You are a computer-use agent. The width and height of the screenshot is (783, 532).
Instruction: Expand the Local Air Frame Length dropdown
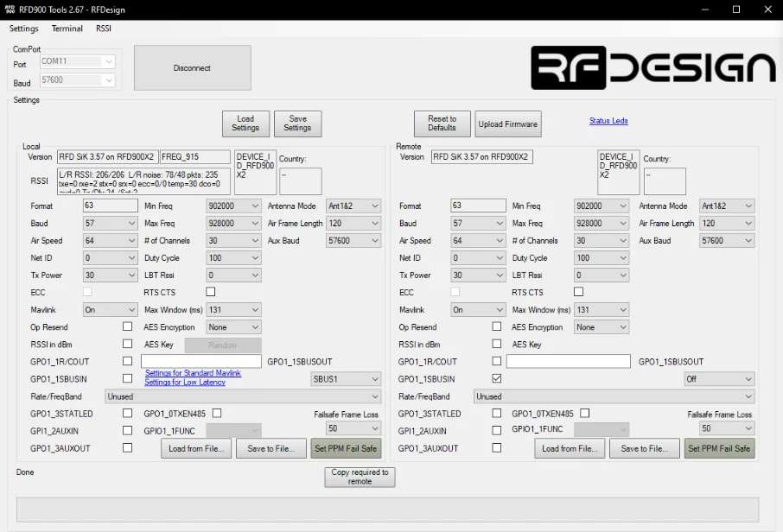(353, 223)
